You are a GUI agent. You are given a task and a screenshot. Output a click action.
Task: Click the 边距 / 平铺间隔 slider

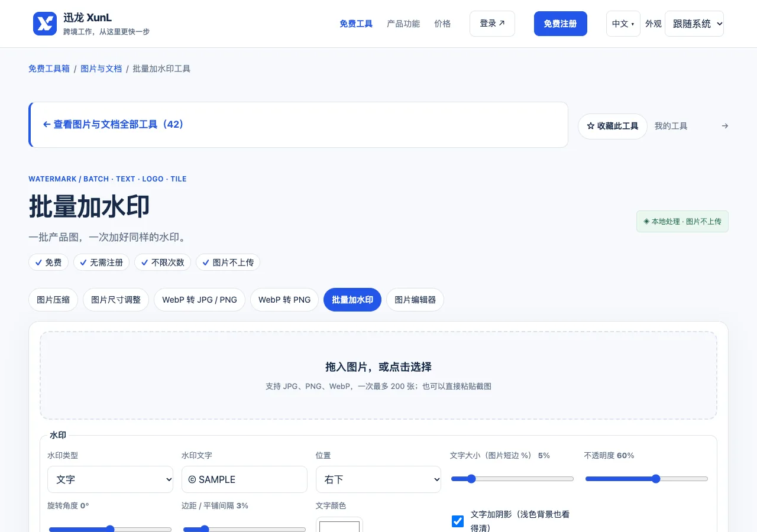tap(244, 529)
